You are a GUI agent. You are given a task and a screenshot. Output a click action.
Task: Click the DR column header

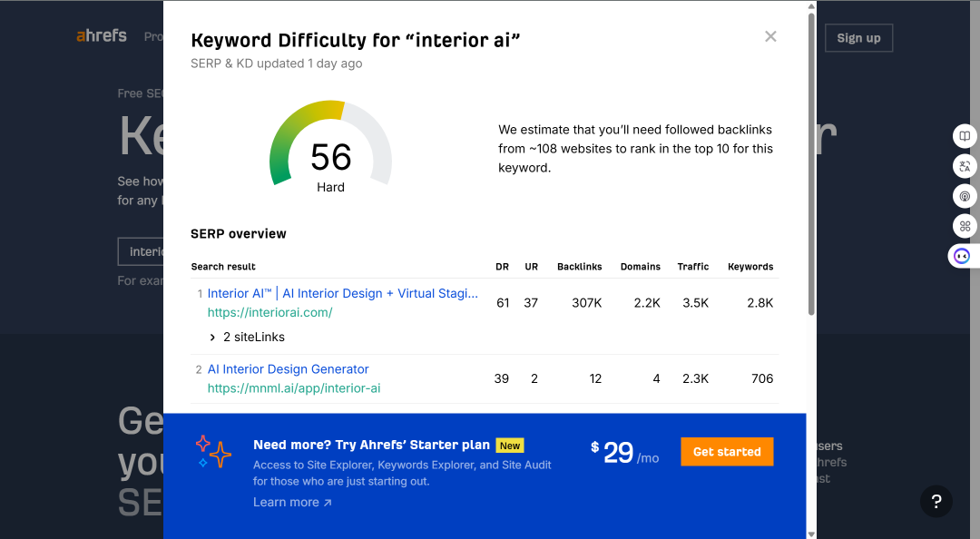pyautogui.click(x=503, y=267)
